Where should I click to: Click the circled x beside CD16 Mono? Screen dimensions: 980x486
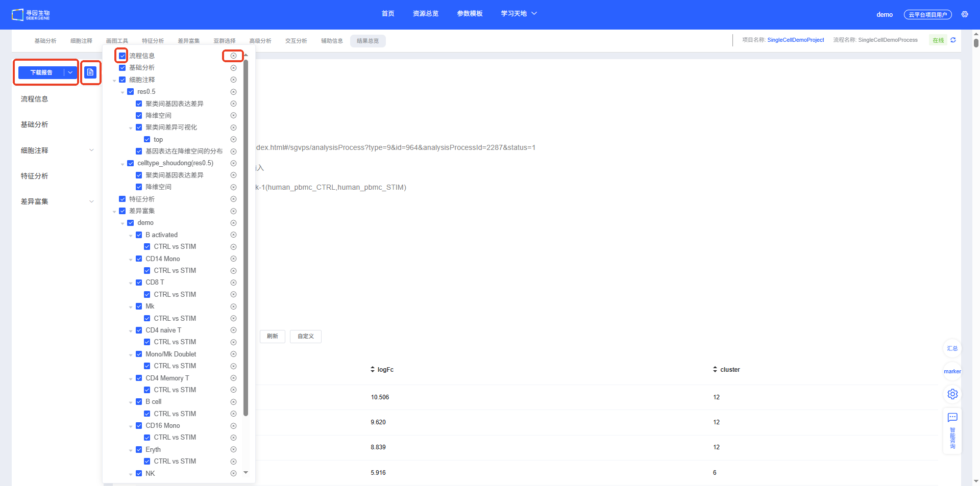[x=233, y=426]
